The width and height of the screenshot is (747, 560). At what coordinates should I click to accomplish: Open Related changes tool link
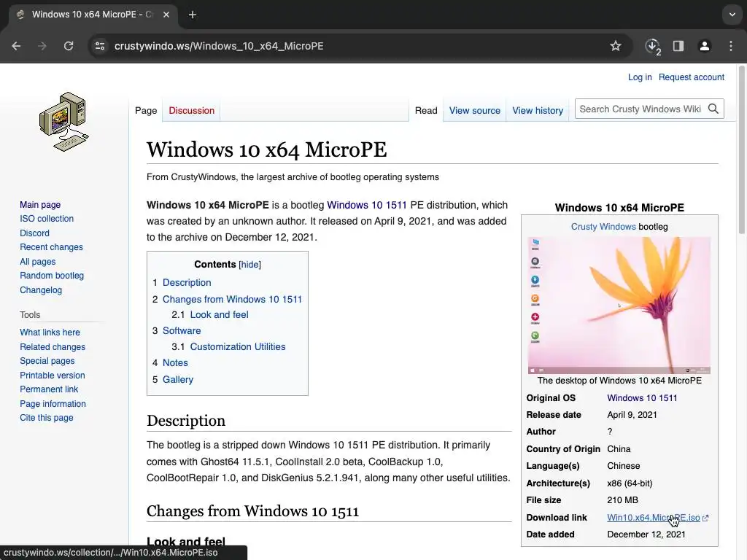tap(53, 346)
